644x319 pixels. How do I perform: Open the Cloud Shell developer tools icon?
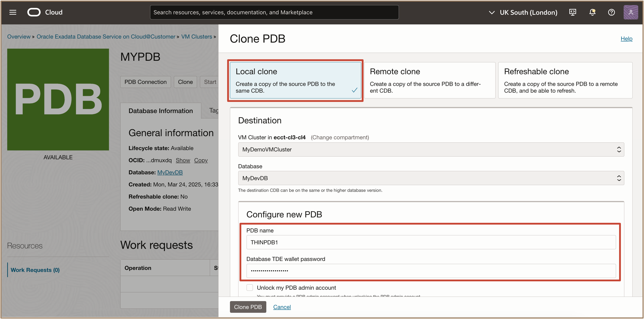pyautogui.click(x=573, y=12)
